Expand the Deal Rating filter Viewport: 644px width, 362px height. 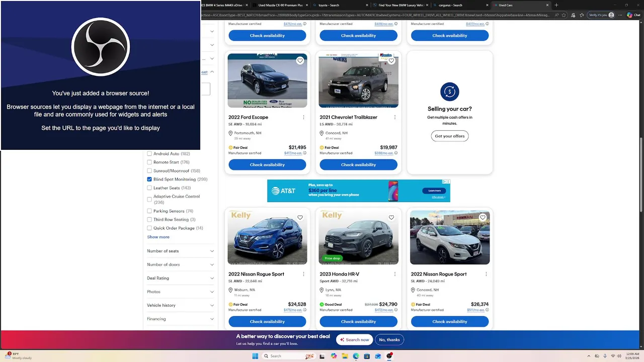point(180,278)
